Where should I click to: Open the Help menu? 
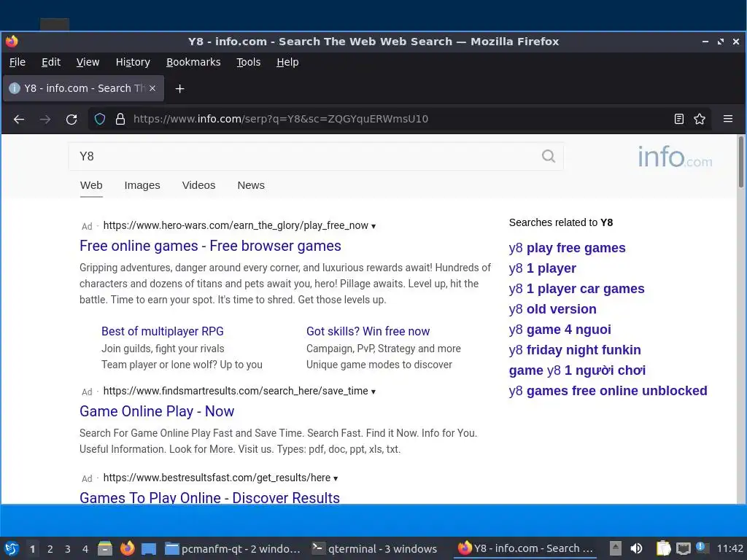[287, 63]
